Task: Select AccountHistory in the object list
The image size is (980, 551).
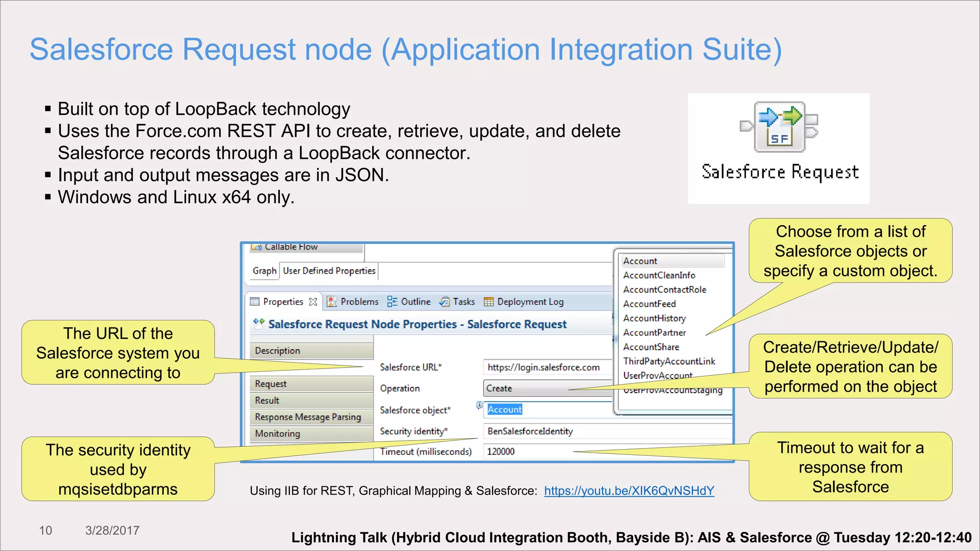Action: (654, 318)
